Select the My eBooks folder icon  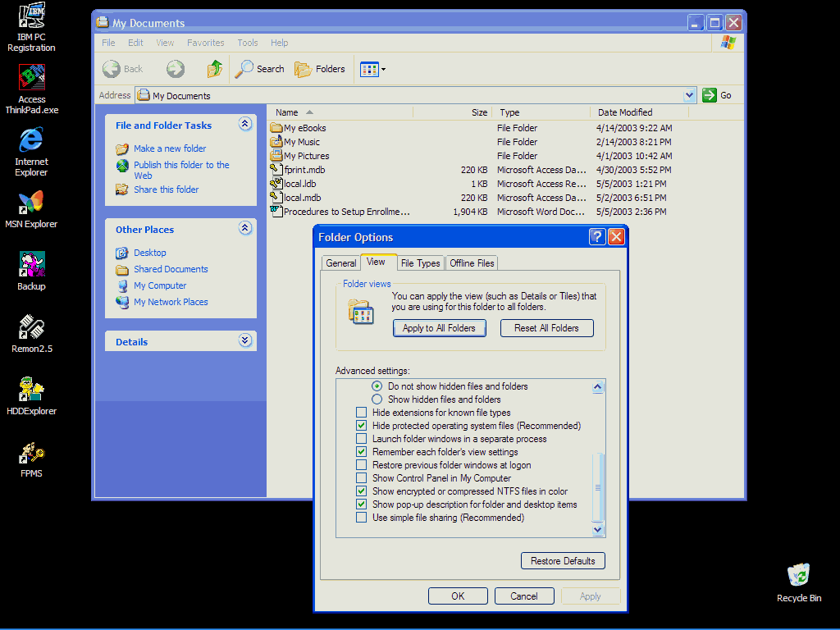276,127
